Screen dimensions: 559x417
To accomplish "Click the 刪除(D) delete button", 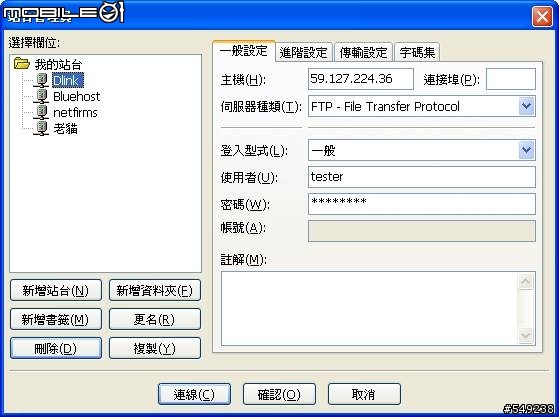I will tap(56, 348).
